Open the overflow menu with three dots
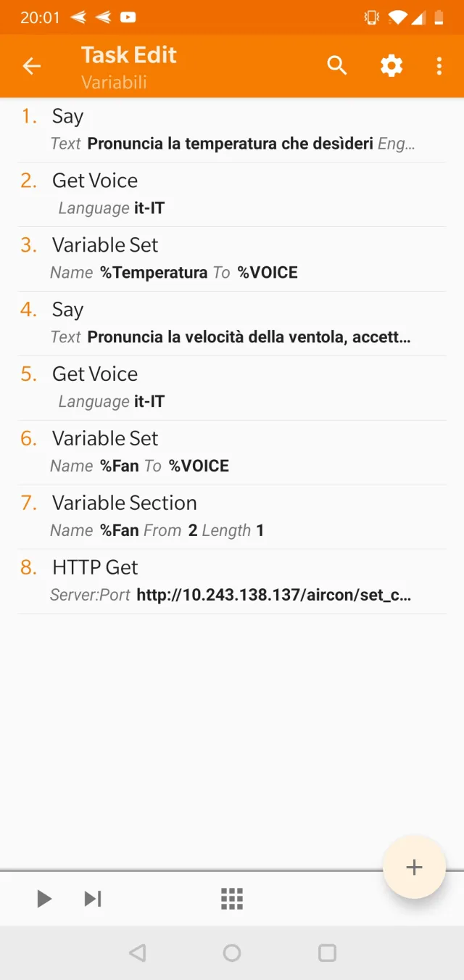This screenshot has height=980, width=464. [x=439, y=65]
